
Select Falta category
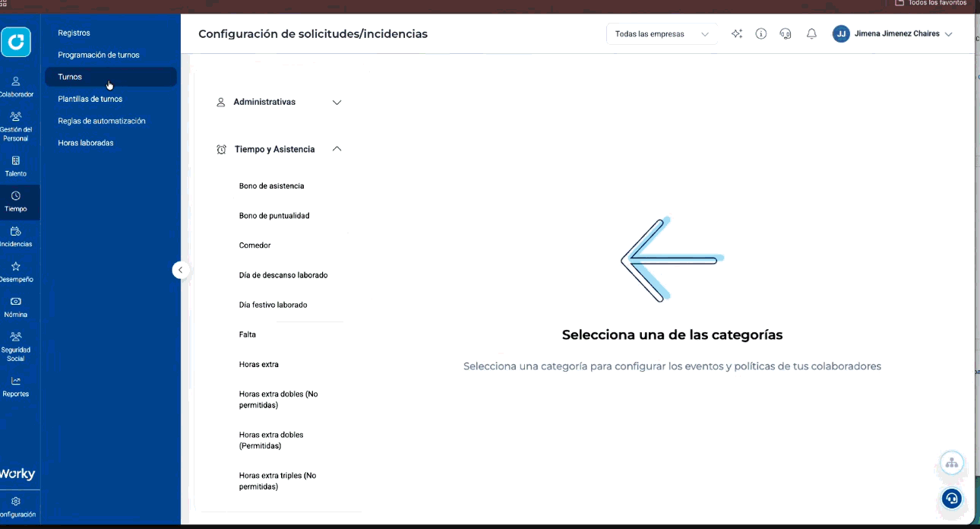(248, 334)
